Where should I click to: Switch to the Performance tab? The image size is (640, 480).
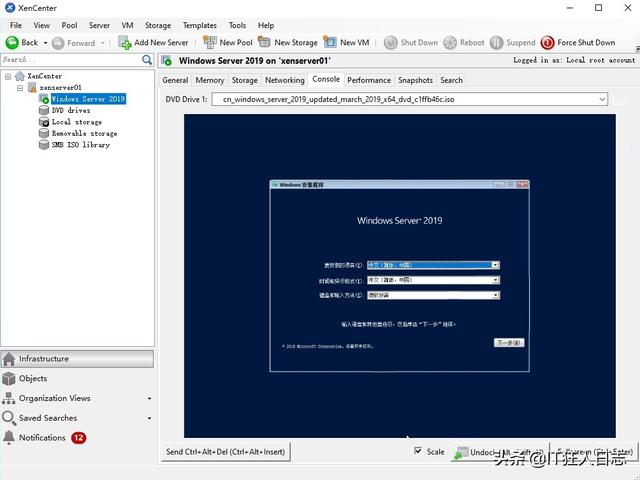click(369, 80)
